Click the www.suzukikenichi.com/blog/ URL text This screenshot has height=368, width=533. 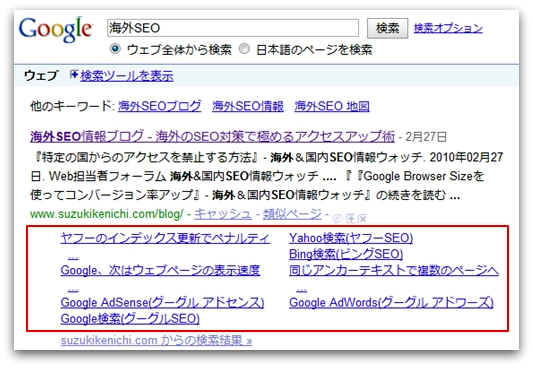(x=107, y=214)
